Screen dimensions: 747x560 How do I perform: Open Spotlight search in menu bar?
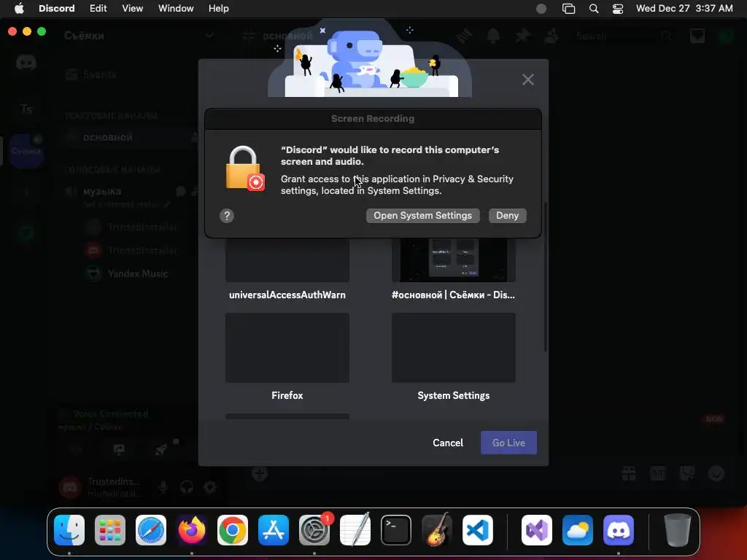[594, 9]
